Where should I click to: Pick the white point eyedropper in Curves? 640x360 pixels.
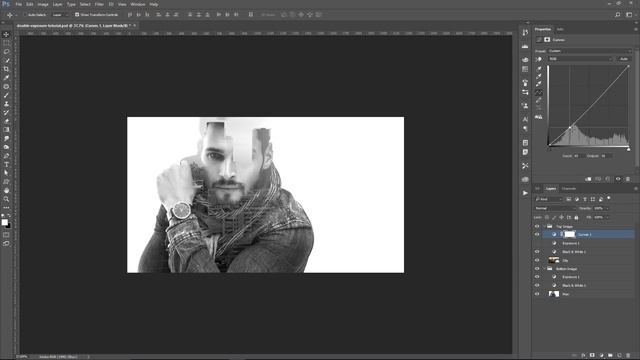point(539,84)
